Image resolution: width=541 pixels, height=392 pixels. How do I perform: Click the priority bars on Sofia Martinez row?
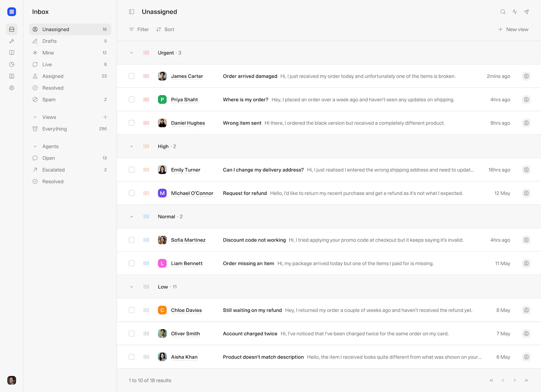tap(146, 240)
